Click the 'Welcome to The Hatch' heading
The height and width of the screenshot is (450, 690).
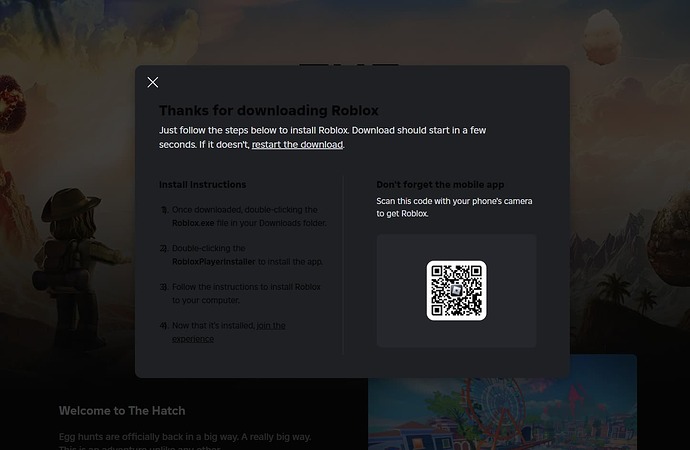coord(122,411)
